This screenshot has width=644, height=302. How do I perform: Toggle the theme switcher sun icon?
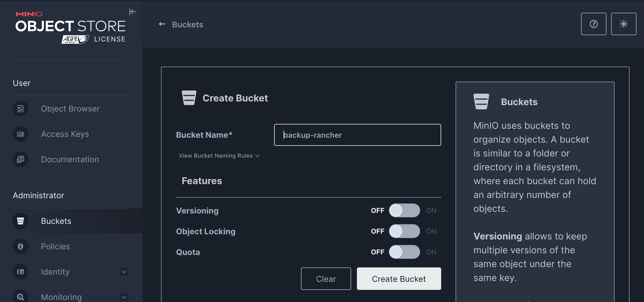(624, 24)
